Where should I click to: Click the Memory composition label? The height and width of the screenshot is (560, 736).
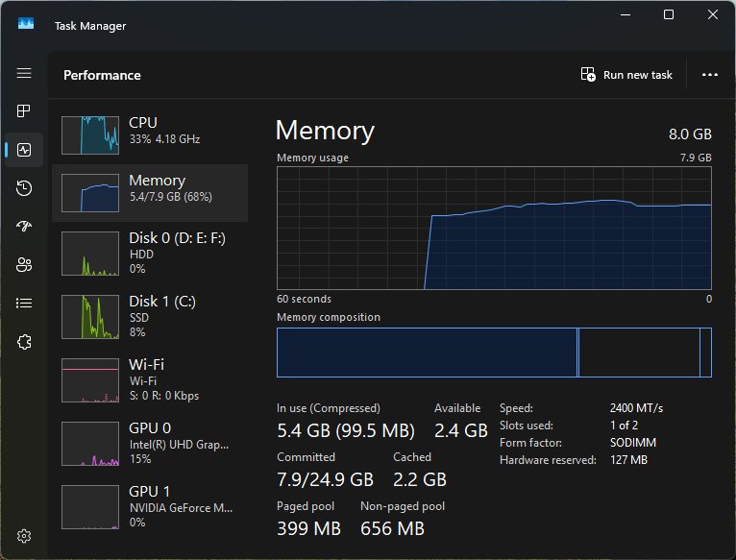(x=329, y=317)
